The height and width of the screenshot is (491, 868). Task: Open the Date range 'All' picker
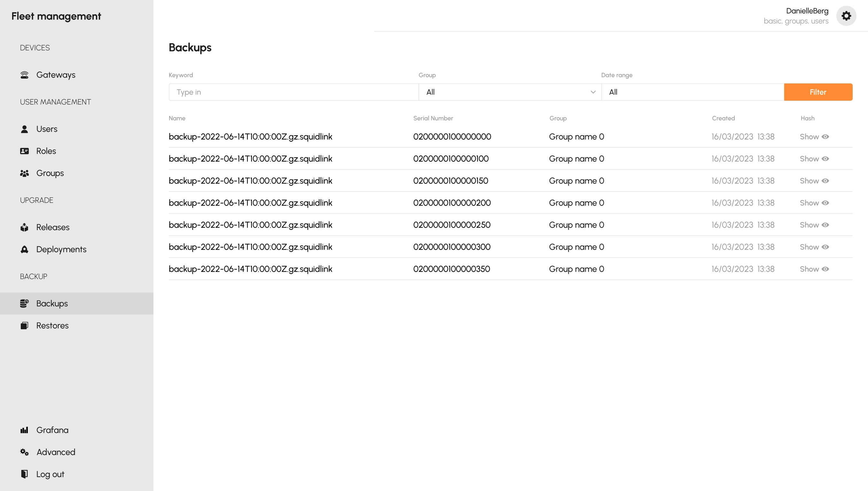click(x=692, y=92)
